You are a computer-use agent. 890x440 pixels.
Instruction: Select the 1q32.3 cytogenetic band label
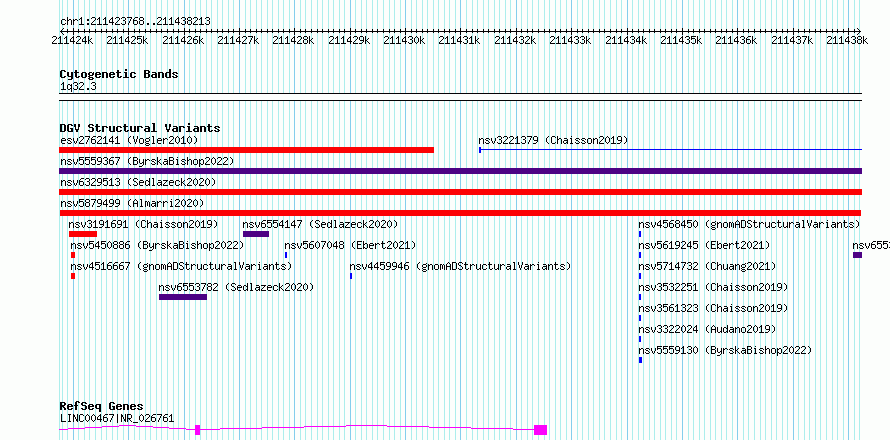[x=78, y=86]
